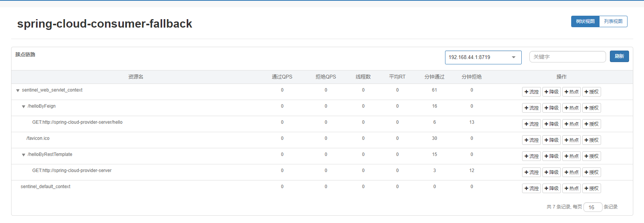The width and height of the screenshot is (644, 223).
Task: Add 授权 rule for sentinel_default_context row
Action: 591,189
